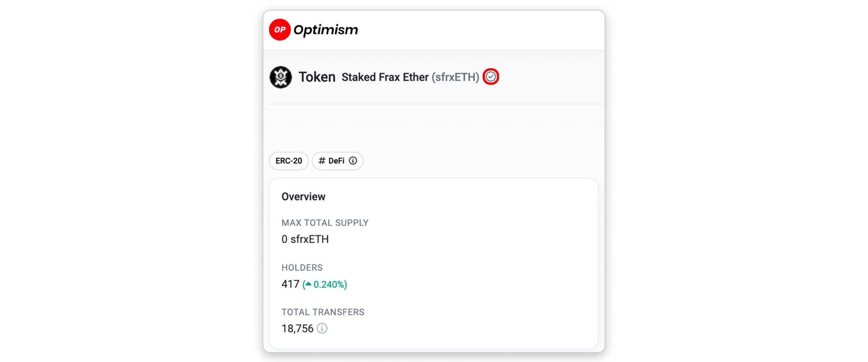Click the red OP Optimism logo

(x=280, y=30)
